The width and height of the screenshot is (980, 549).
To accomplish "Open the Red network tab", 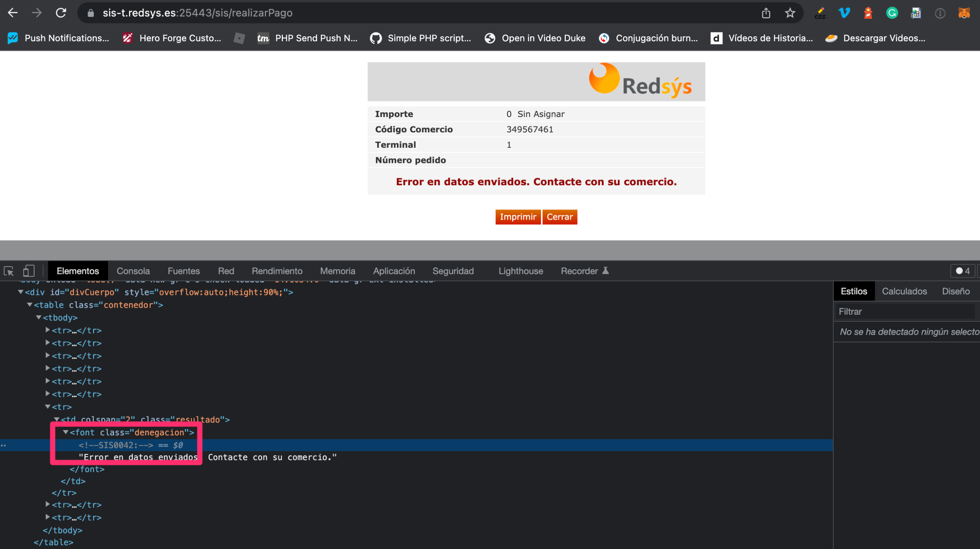I will (226, 271).
